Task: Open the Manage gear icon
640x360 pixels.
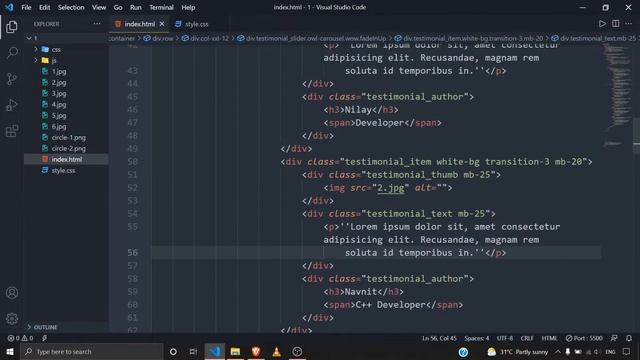Action: tap(12, 318)
